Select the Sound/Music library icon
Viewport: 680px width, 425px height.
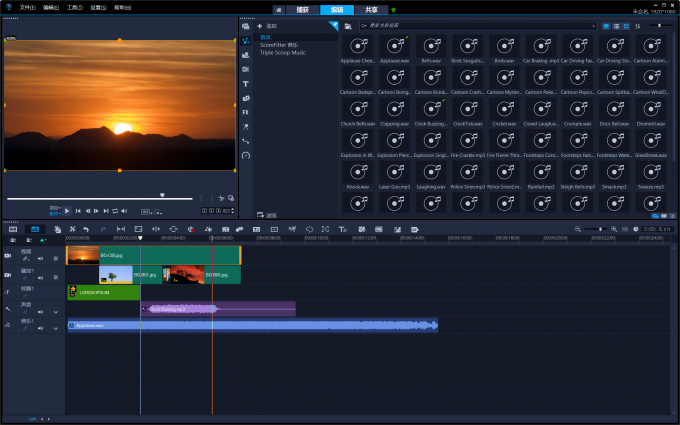point(245,41)
